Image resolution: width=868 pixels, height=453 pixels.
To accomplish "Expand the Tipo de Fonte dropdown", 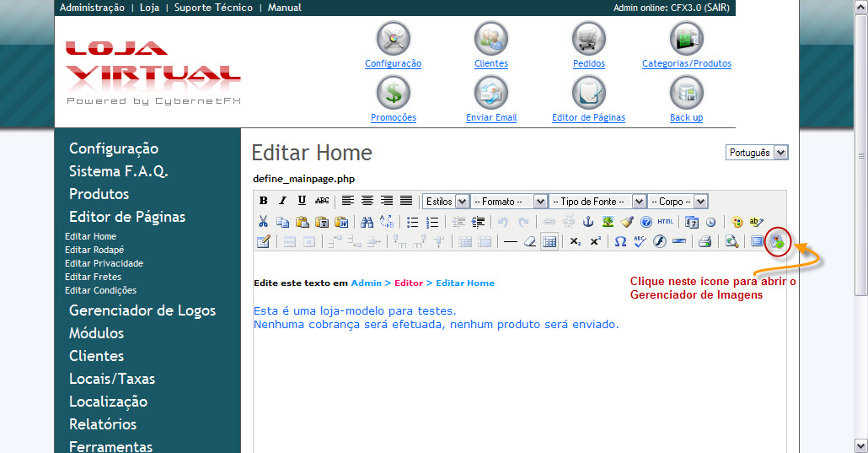I will (597, 202).
